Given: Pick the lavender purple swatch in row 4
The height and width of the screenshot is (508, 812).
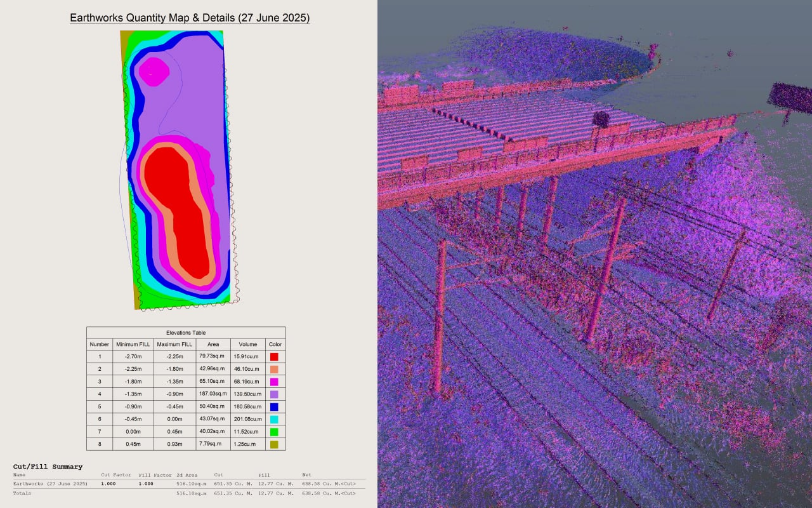Looking at the screenshot, I should [274, 394].
